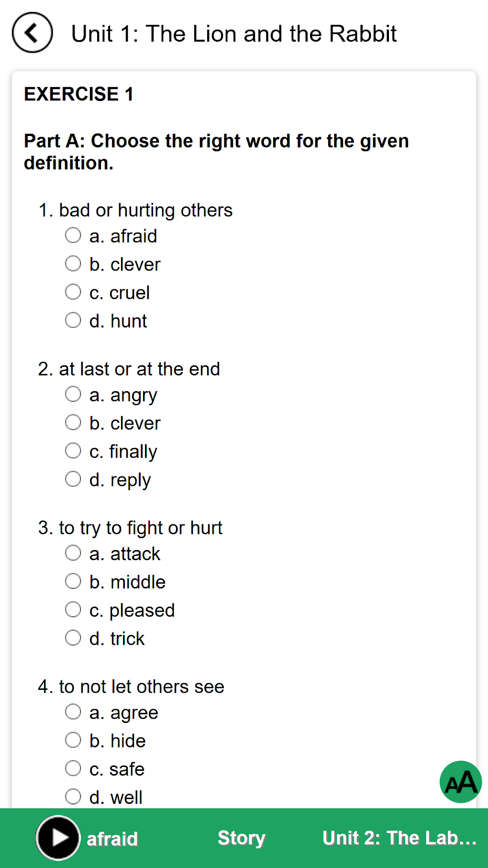Select 'b. hide' for question 4
The height and width of the screenshot is (868, 488).
(73, 741)
